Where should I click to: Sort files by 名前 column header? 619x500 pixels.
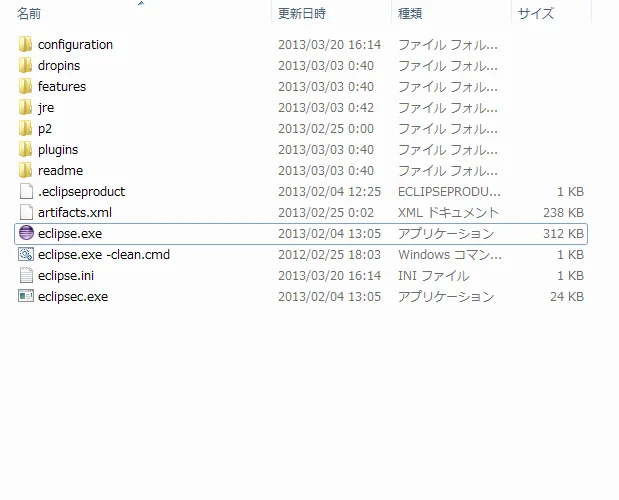[x=29, y=14]
